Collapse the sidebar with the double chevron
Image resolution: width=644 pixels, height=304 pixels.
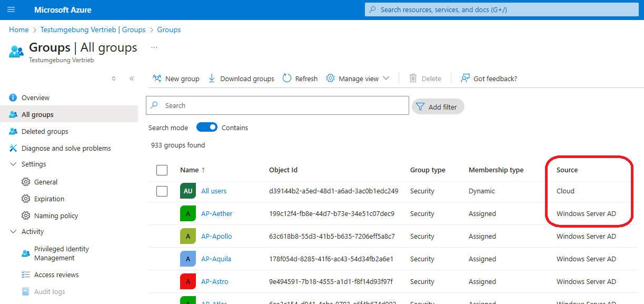click(x=132, y=78)
